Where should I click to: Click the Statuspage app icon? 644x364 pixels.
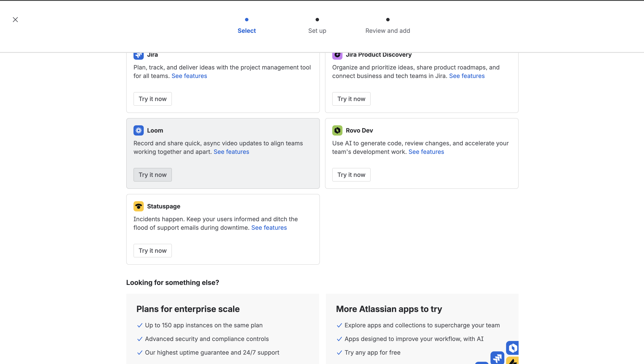click(x=138, y=206)
